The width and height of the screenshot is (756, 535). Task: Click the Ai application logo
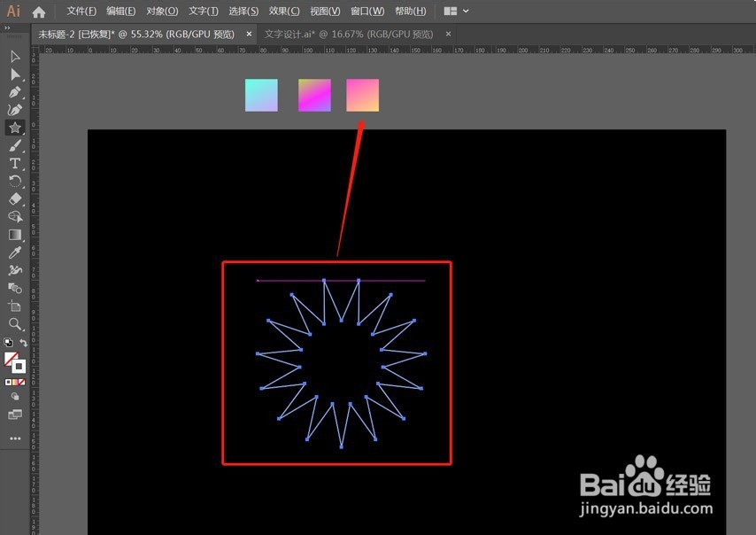click(13, 12)
